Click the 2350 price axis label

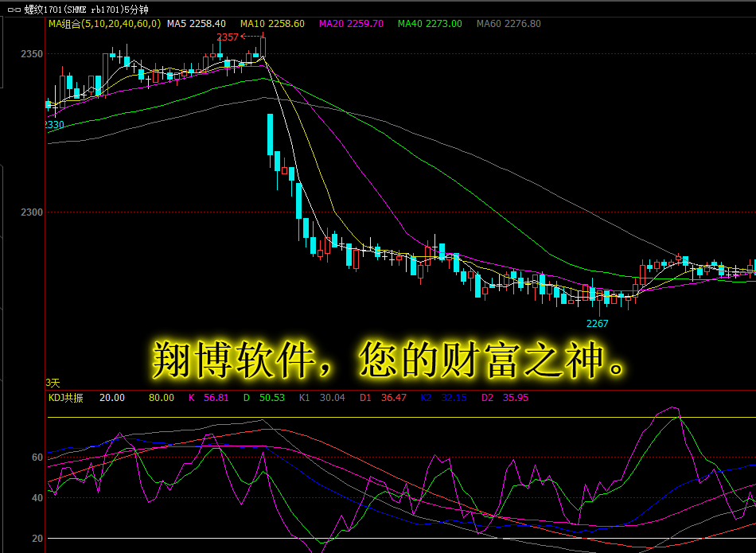(32, 54)
